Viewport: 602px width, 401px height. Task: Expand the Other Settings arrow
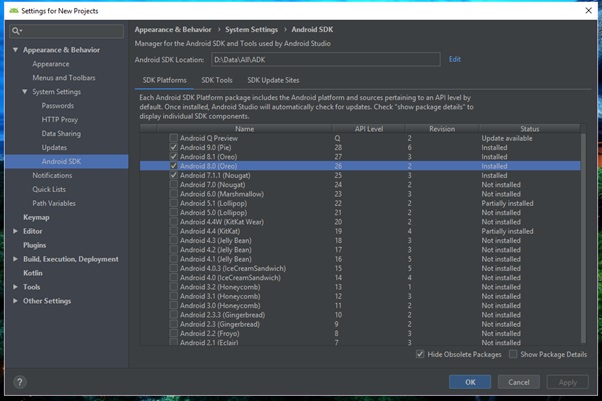point(15,301)
